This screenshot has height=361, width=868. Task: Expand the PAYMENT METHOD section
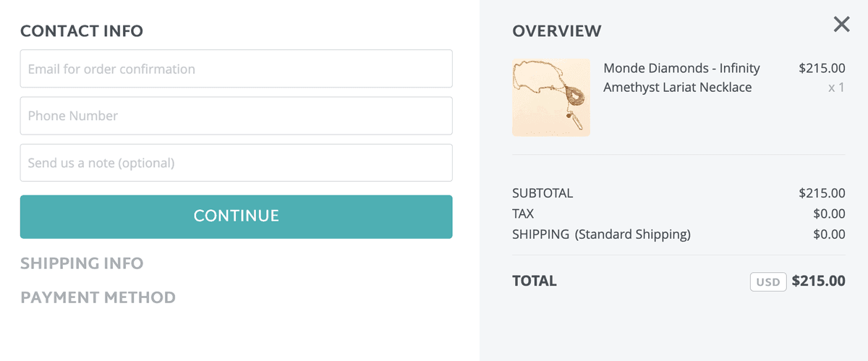(98, 297)
